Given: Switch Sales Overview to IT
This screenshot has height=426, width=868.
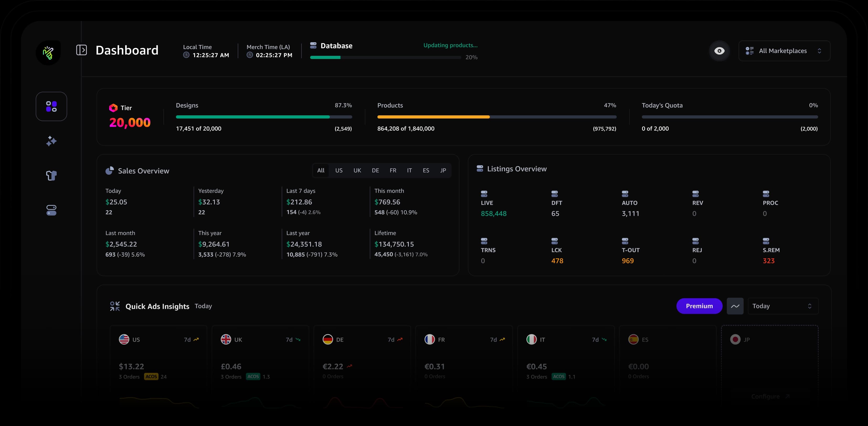Looking at the screenshot, I should point(409,170).
